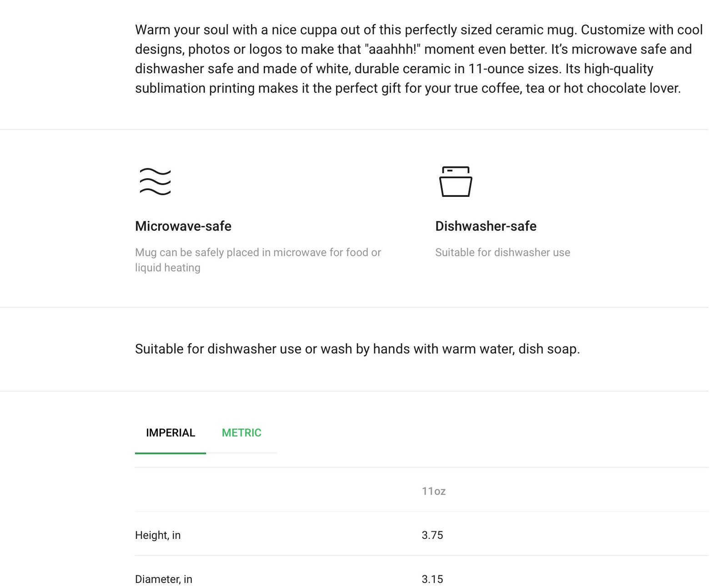Viewport: 722px width, 588px height.
Task: Click the care instructions about warm water
Action: coord(357,349)
